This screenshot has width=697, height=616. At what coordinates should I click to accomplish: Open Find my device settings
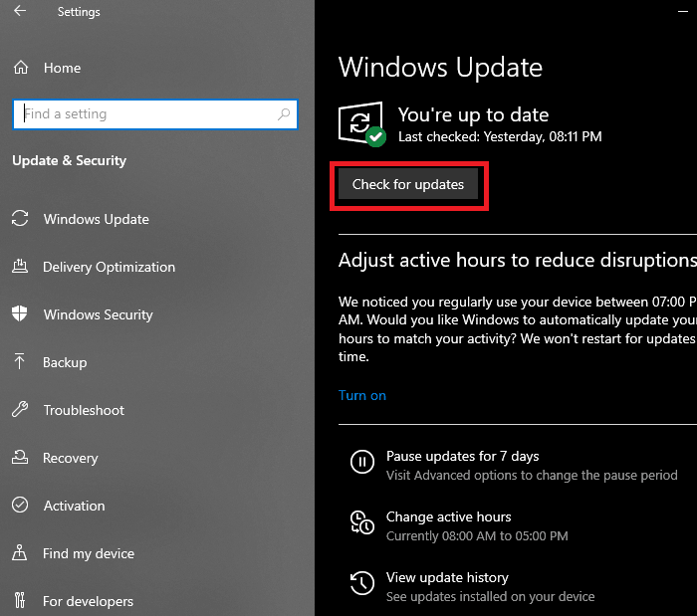pyautogui.click(x=89, y=554)
